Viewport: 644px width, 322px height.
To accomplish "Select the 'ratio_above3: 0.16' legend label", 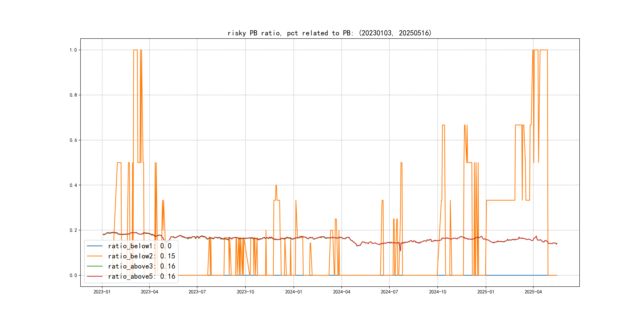I will (x=142, y=266).
